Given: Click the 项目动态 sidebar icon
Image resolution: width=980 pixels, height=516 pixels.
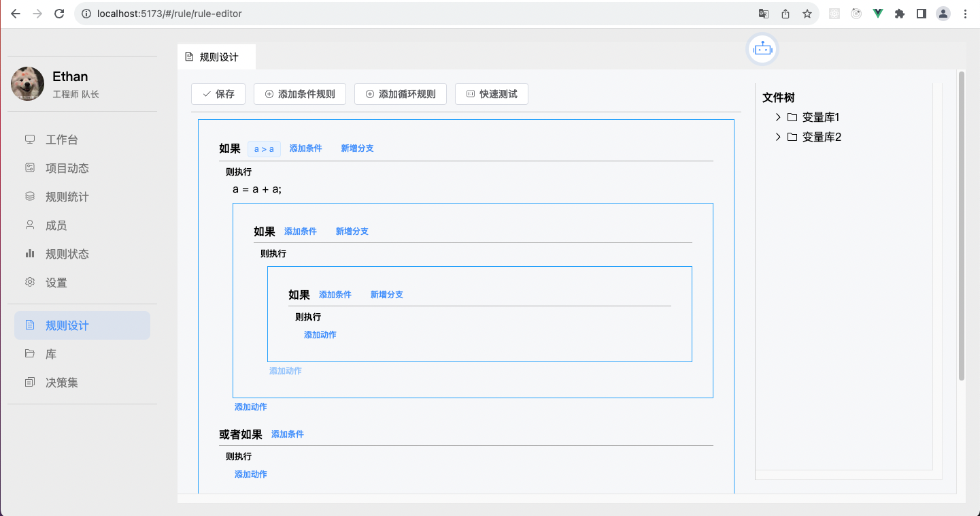Looking at the screenshot, I should (30, 168).
